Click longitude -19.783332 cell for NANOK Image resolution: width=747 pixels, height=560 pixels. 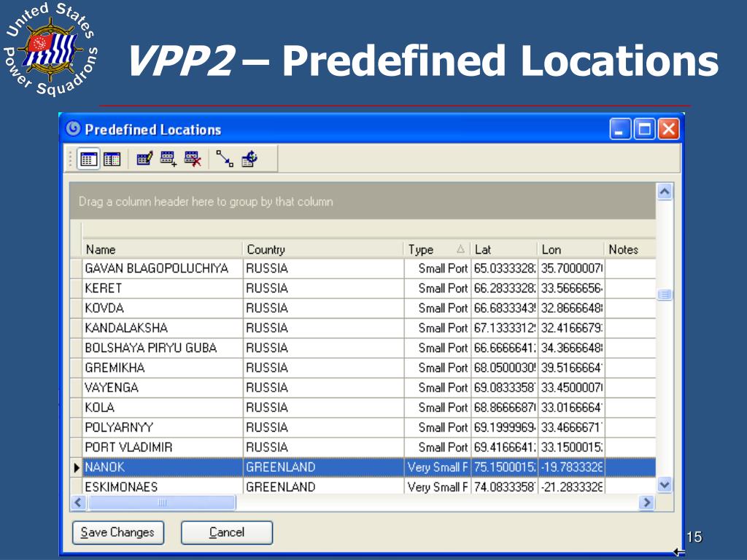click(x=572, y=467)
